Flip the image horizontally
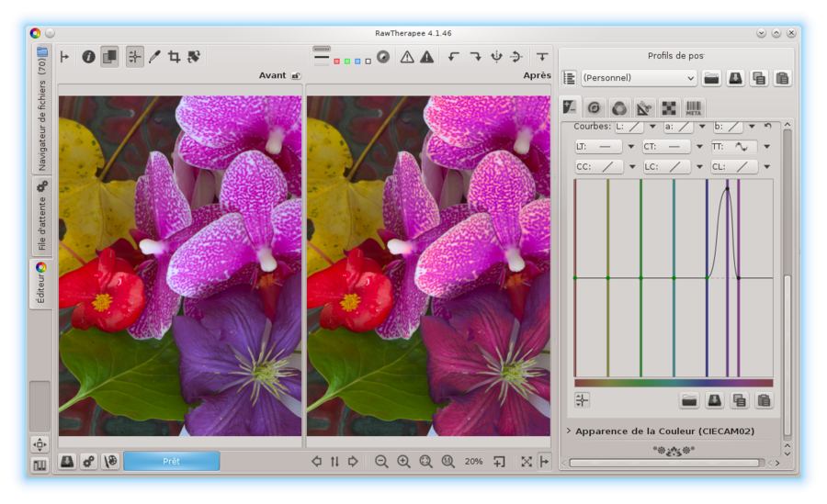This screenshot has height=504, width=827. point(496,57)
